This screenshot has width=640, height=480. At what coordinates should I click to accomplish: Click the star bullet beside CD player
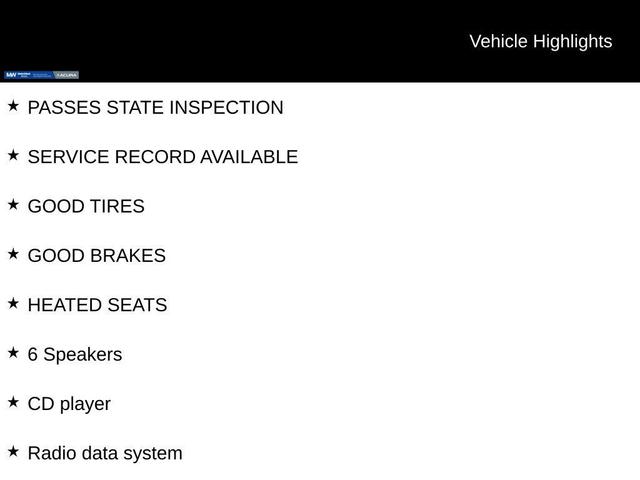[x=13, y=402]
